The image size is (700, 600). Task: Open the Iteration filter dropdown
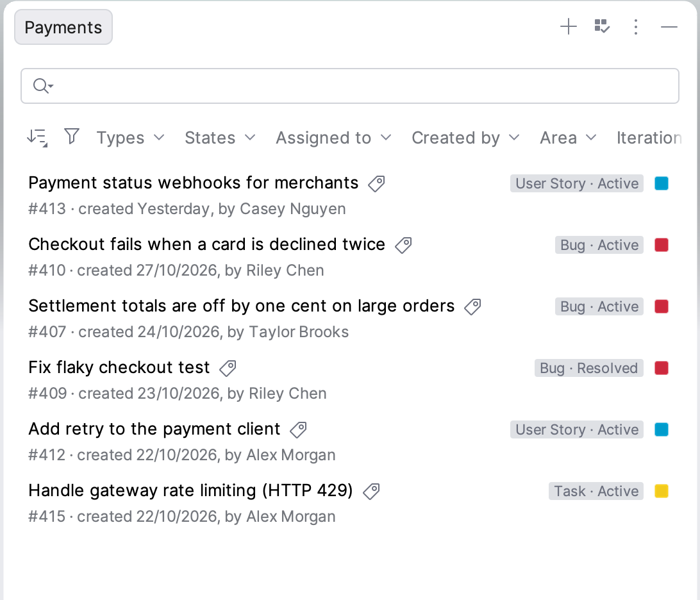[x=649, y=137]
